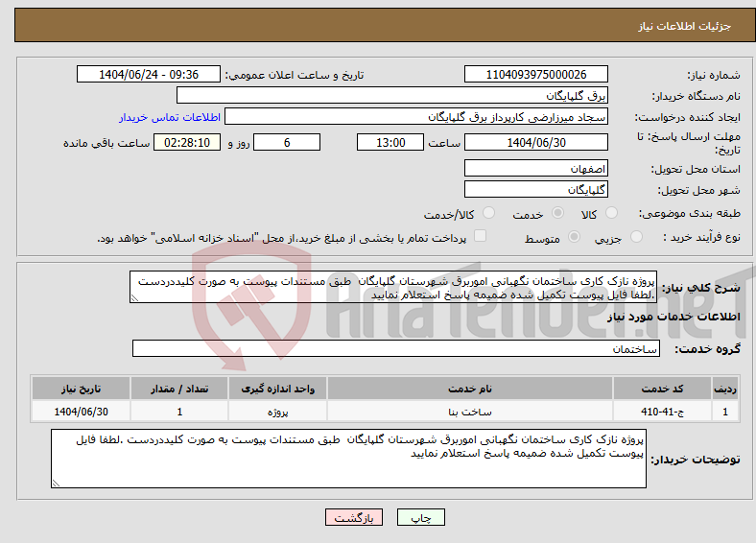
Task: Click the ردیف column header
Action: [725, 389]
